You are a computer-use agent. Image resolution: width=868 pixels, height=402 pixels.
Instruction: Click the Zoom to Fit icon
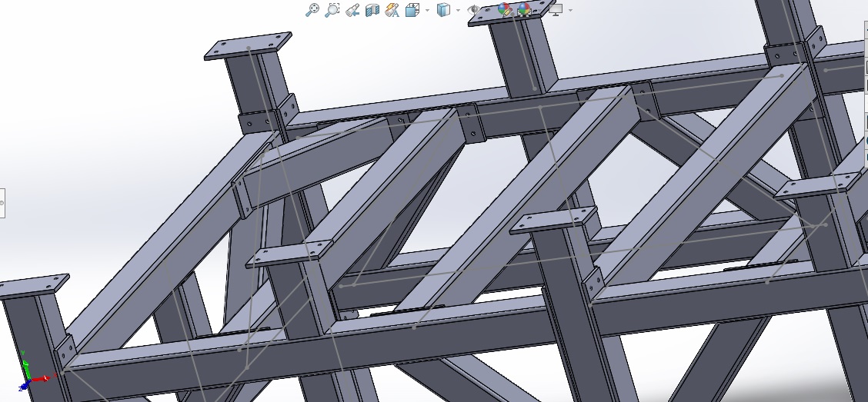pos(312,10)
